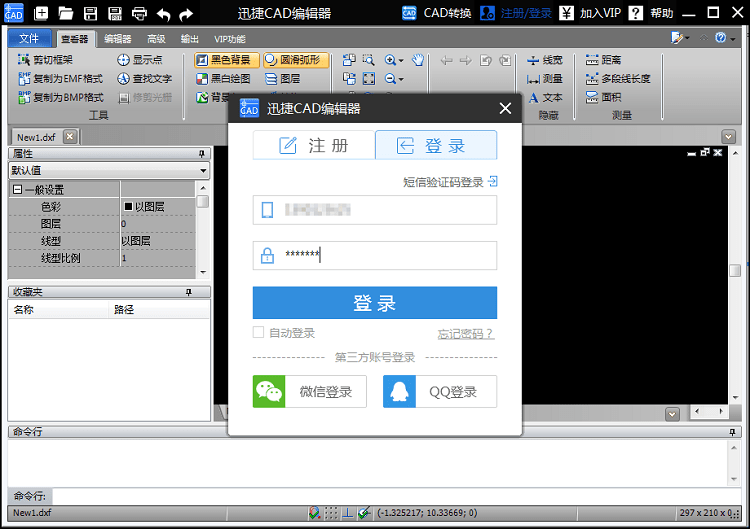Click the phone number input field
The height and width of the screenshot is (529, 750).
(x=375, y=210)
